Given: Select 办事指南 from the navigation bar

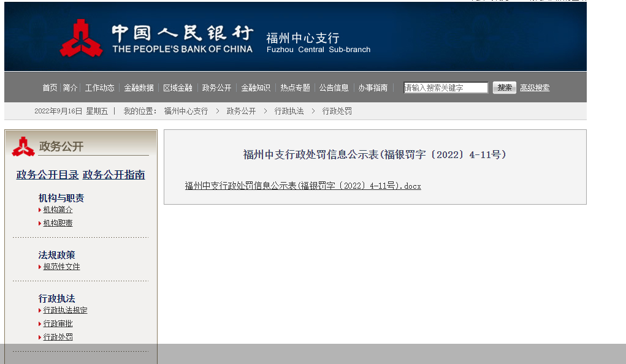Looking at the screenshot, I should (373, 87).
